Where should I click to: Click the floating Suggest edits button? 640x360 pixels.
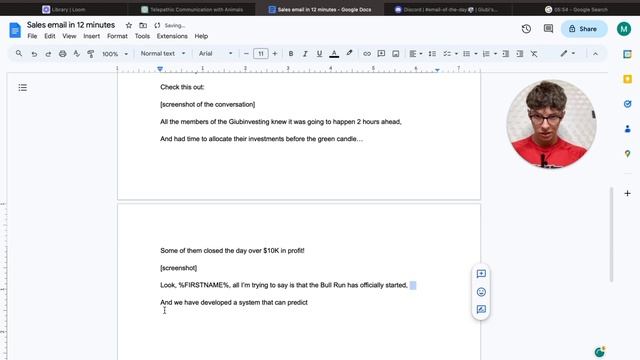click(481, 309)
